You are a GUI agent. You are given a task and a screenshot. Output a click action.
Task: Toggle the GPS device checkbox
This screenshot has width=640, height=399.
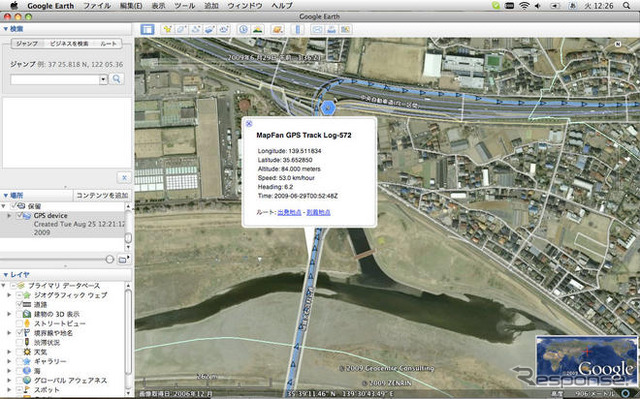[20, 215]
